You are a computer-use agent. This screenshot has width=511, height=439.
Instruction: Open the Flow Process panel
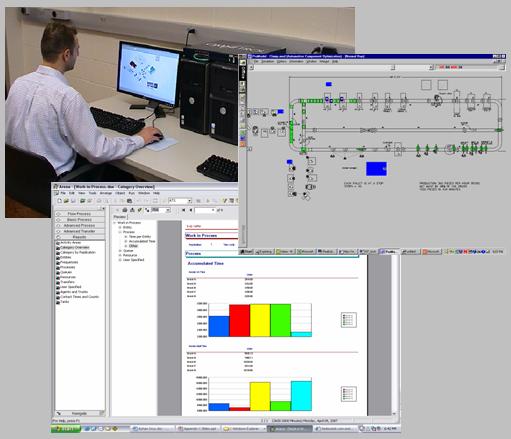point(79,214)
